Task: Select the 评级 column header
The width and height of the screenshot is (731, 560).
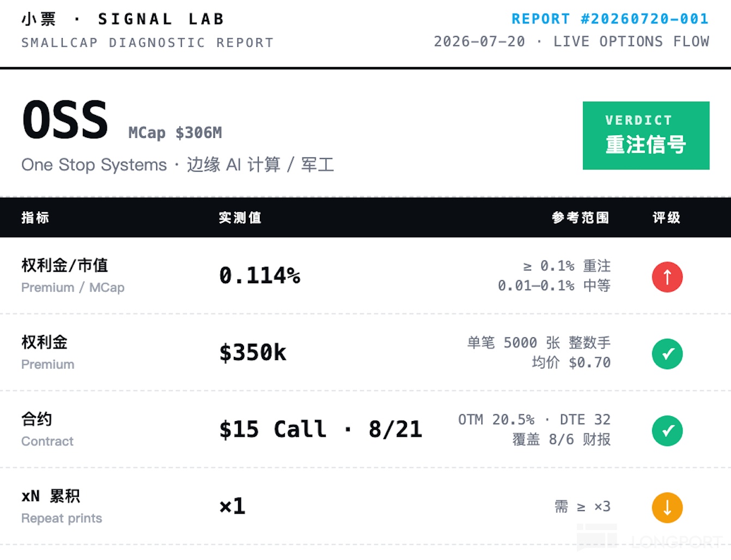Action: click(667, 217)
